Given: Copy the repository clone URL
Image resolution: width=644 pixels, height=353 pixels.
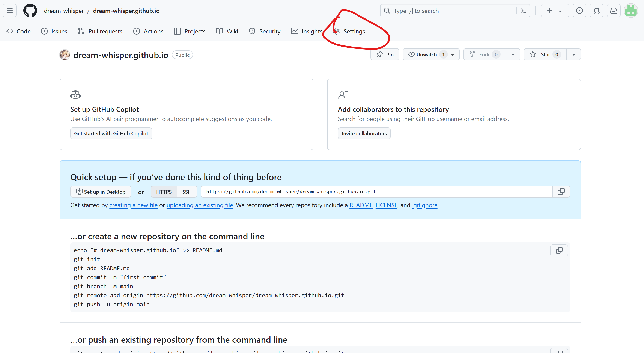Looking at the screenshot, I should tap(561, 192).
